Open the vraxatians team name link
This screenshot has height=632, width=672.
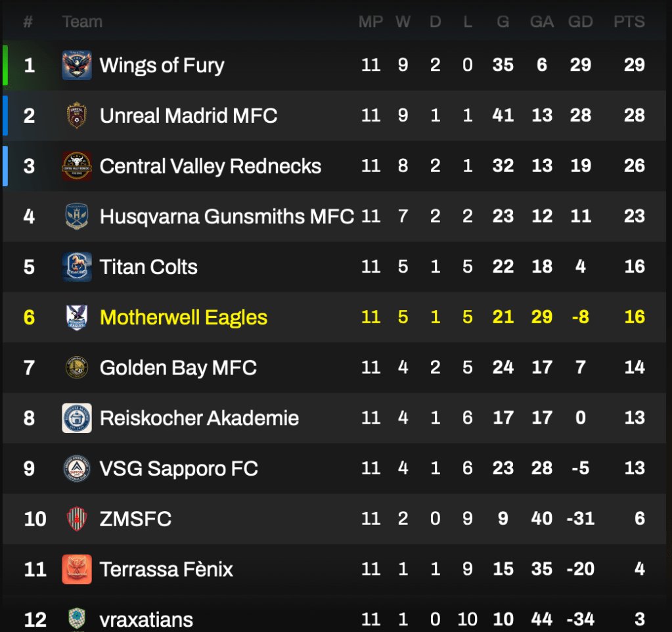coord(146,619)
